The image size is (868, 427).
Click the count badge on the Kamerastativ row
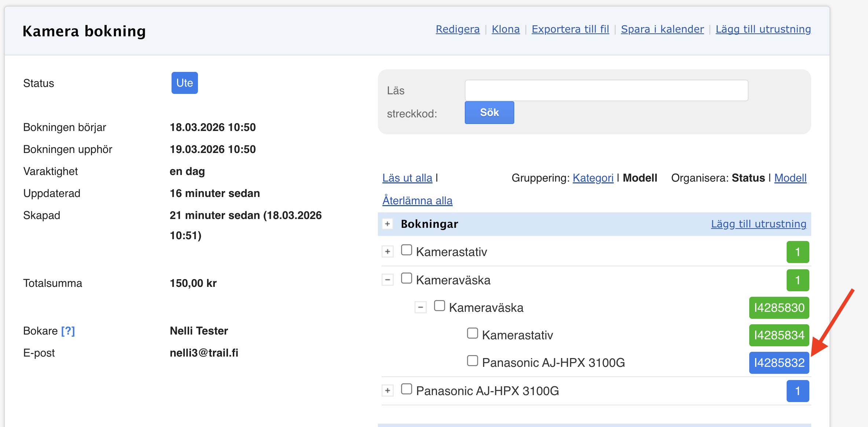(x=798, y=252)
